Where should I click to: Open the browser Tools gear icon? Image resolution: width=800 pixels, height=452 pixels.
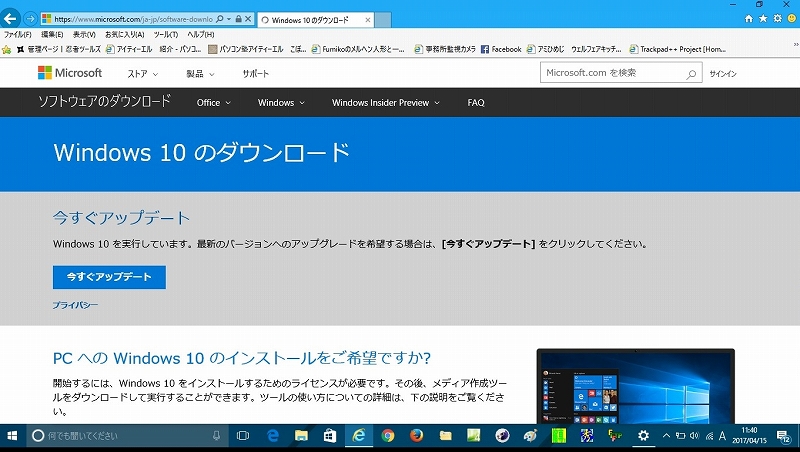coord(777,18)
